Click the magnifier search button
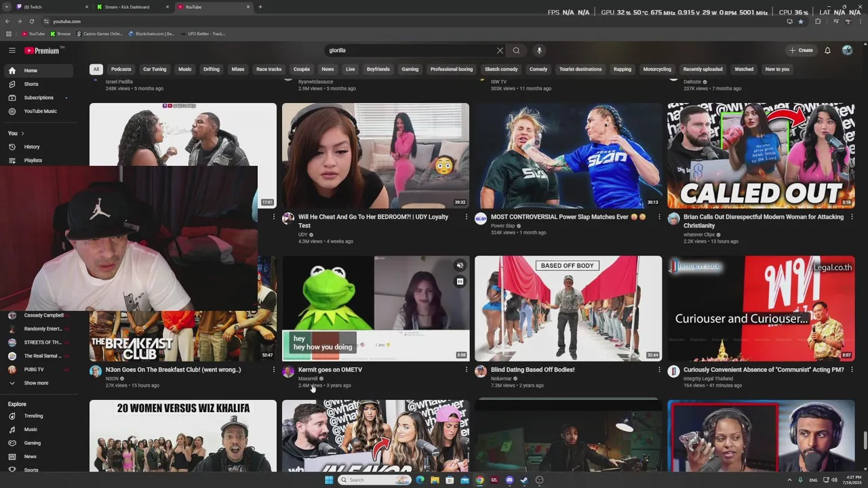 (x=516, y=50)
